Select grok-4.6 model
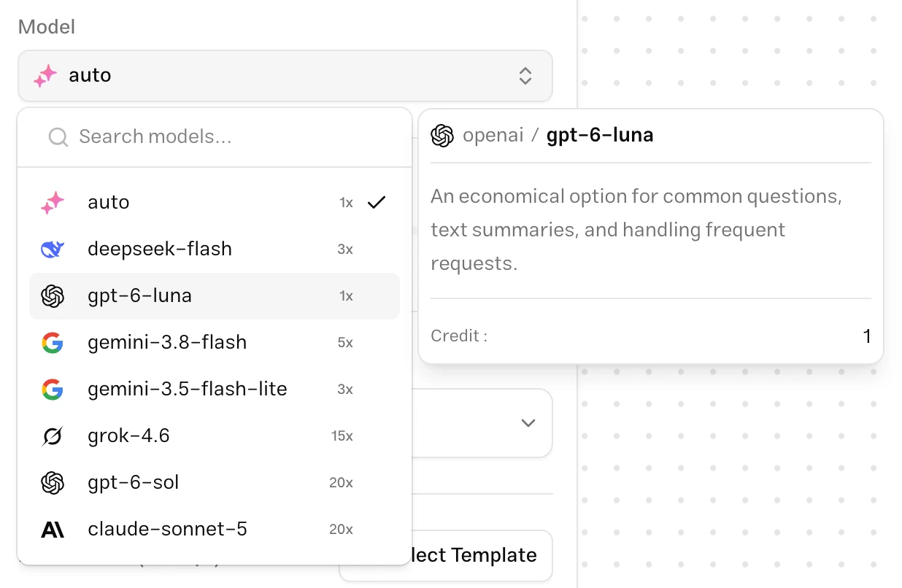This screenshot has width=902, height=588. [x=215, y=436]
